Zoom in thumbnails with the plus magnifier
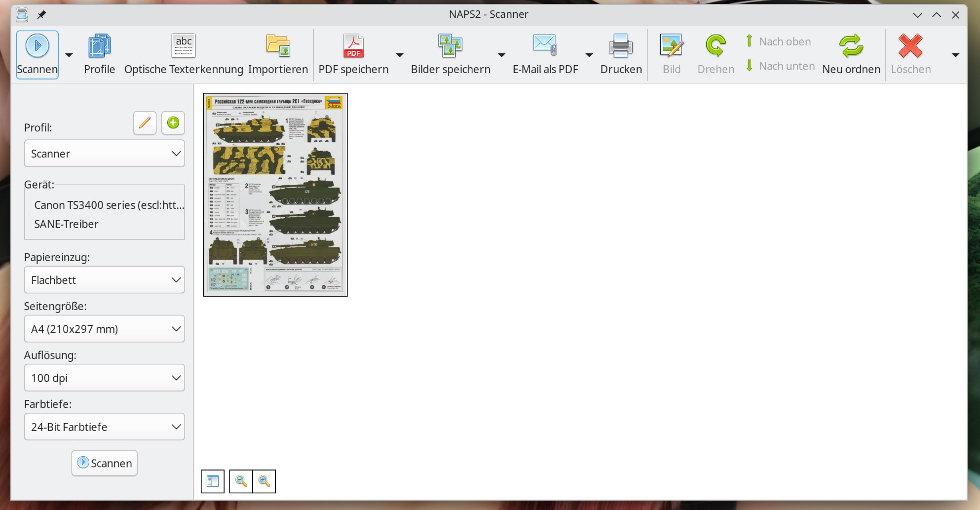 point(264,481)
